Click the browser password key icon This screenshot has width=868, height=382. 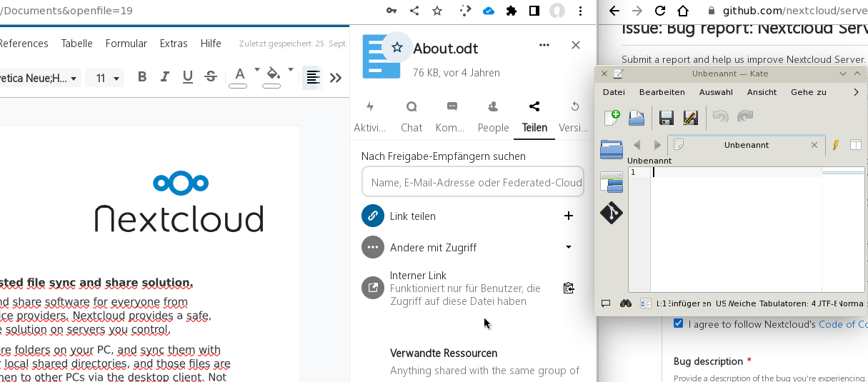391,11
